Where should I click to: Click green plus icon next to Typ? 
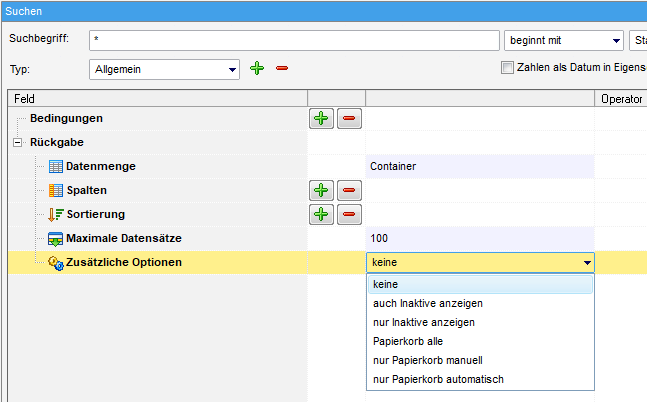click(257, 68)
